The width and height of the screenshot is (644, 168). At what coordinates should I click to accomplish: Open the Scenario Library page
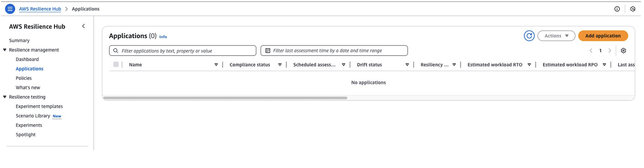click(x=33, y=116)
